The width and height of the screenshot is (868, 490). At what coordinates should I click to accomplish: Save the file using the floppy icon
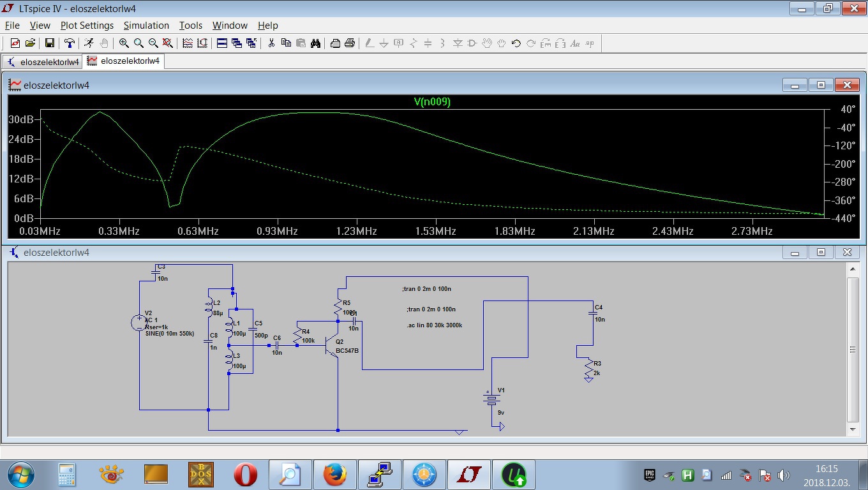[50, 43]
